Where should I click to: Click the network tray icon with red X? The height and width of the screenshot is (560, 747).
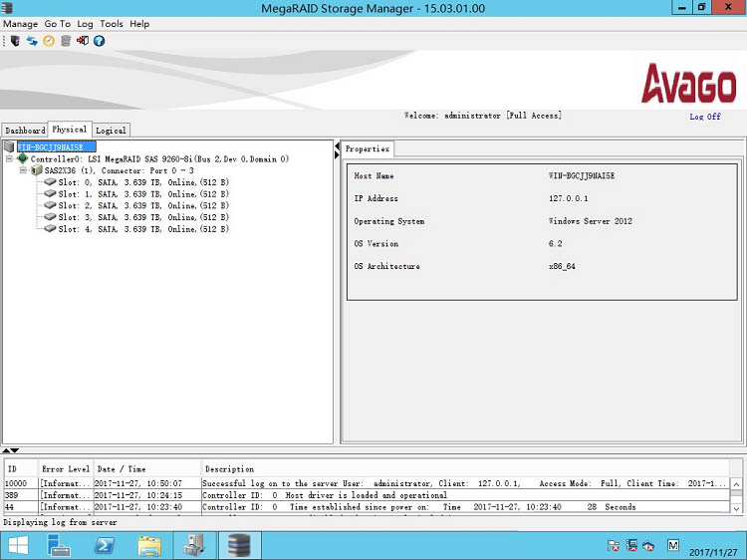point(631,545)
